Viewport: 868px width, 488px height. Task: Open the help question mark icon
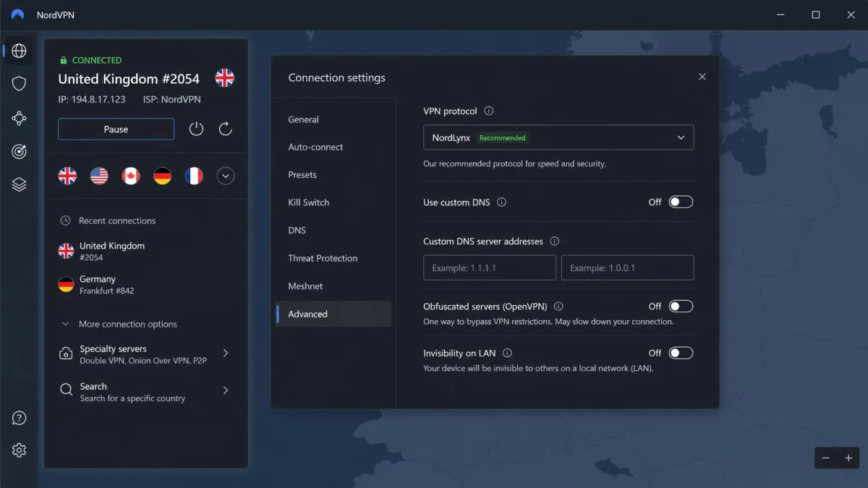point(20,418)
